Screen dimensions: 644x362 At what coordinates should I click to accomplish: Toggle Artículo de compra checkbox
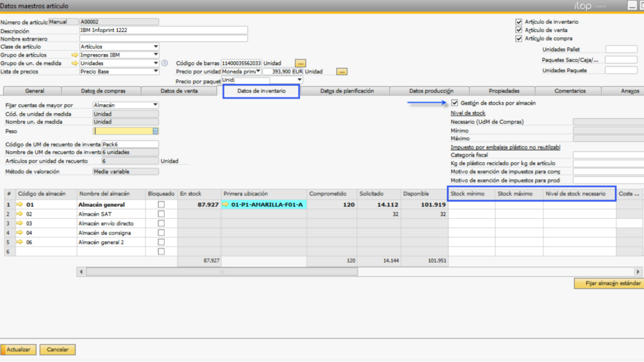coord(519,38)
